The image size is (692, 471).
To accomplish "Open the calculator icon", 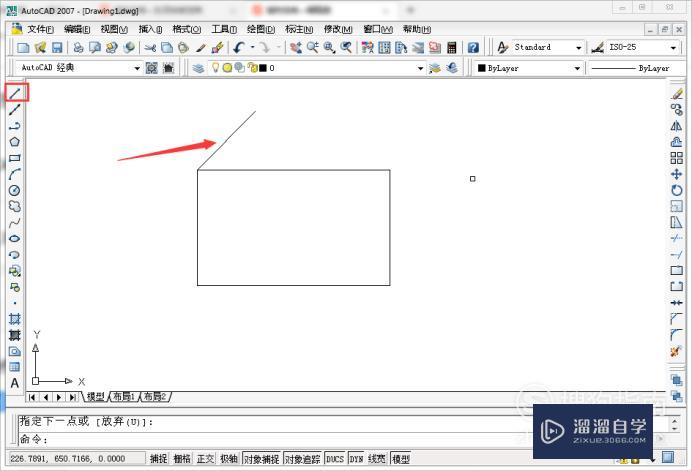I will tap(451, 47).
